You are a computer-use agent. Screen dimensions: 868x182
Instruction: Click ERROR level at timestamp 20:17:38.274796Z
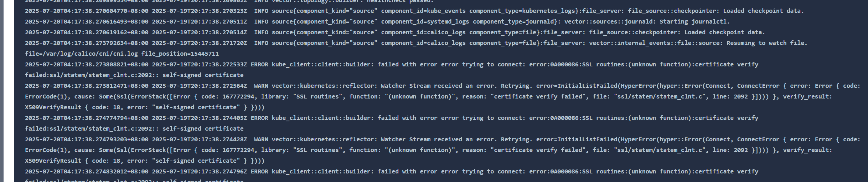pos(259,172)
